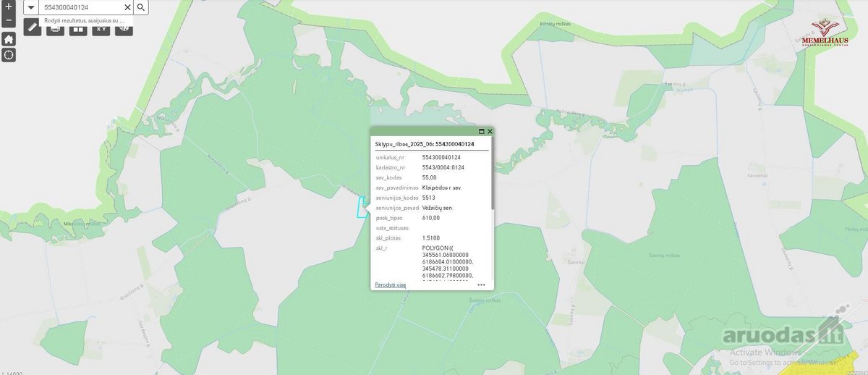Image resolution: width=868 pixels, height=375 pixels.
Task: Zoom out the map with minus button
Action: point(8,20)
